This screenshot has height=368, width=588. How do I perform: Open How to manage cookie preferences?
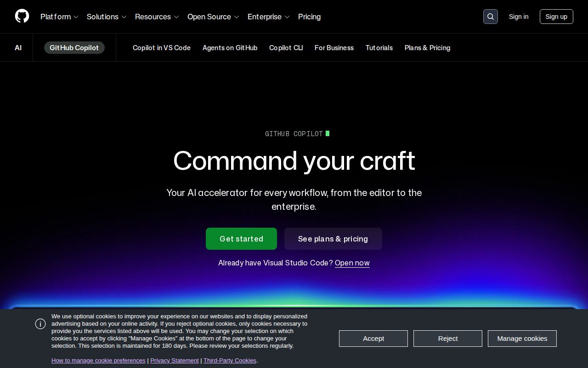pyautogui.click(x=98, y=361)
